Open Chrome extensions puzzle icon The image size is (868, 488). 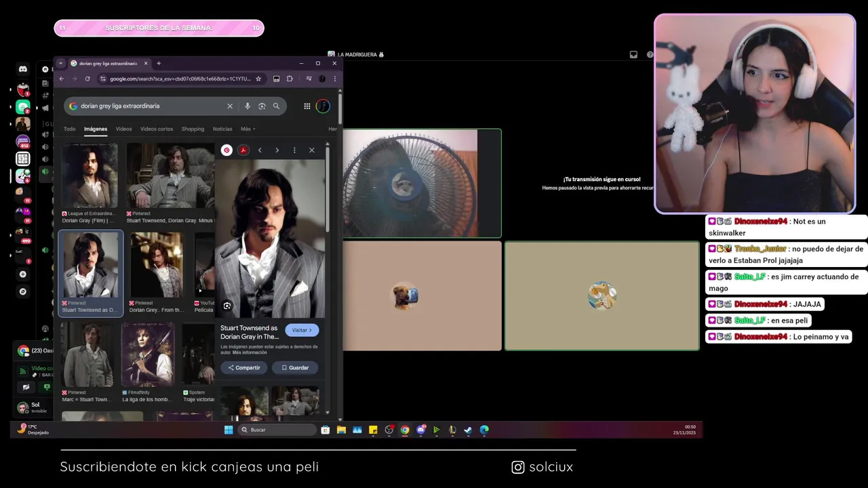click(290, 79)
